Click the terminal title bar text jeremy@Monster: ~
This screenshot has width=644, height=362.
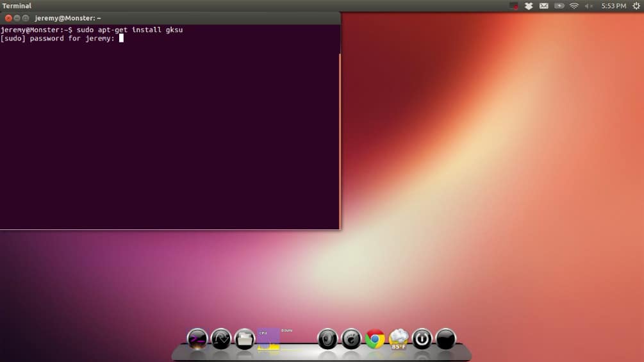click(68, 18)
